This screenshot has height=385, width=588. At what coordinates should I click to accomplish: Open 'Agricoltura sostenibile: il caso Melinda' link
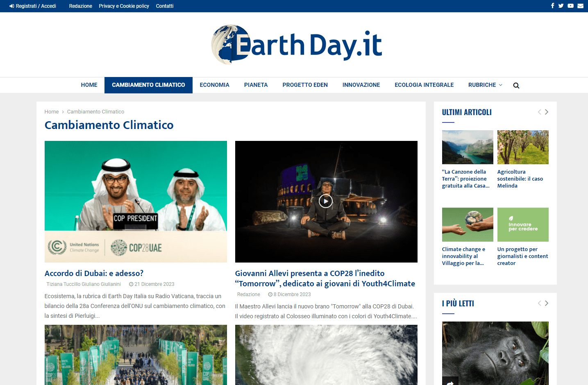point(520,179)
